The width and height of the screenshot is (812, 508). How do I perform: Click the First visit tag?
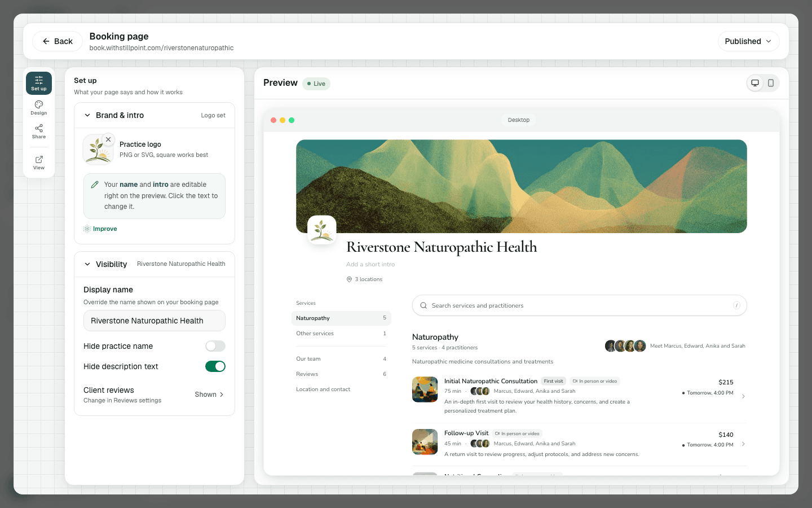click(x=553, y=381)
